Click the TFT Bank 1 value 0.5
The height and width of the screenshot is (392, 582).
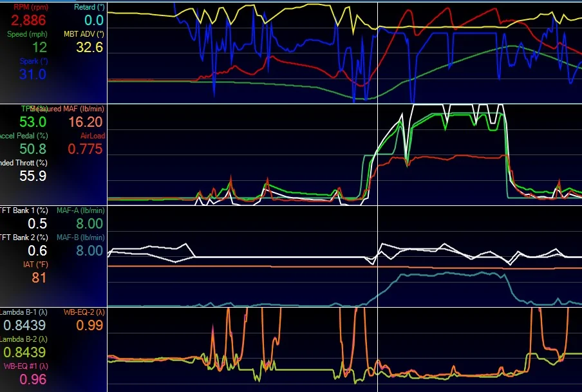tap(37, 224)
